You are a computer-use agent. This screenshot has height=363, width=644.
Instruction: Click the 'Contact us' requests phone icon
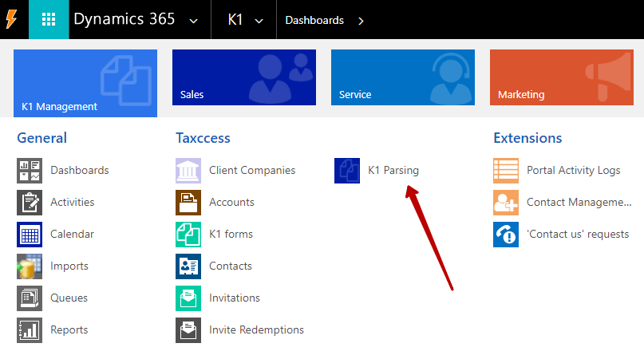click(x=506, y=235)
